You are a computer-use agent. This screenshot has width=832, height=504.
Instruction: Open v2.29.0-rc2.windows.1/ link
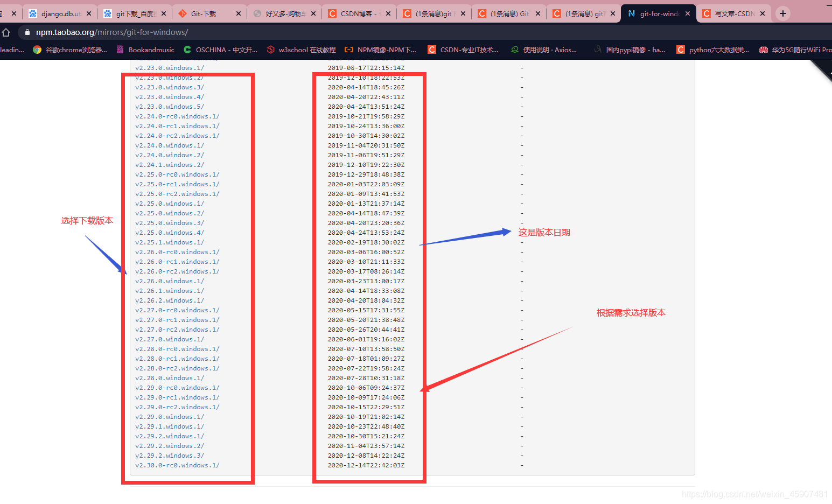177,407
